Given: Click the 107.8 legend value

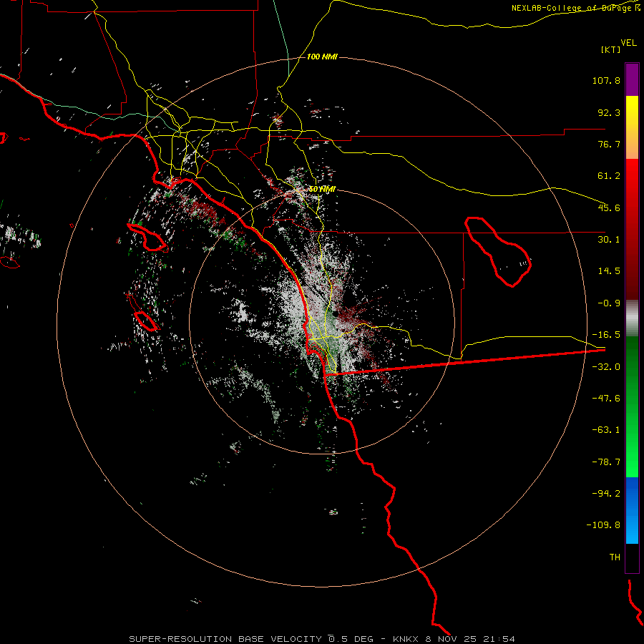Looking at the screenshot, I should click(x=606, y=80).
